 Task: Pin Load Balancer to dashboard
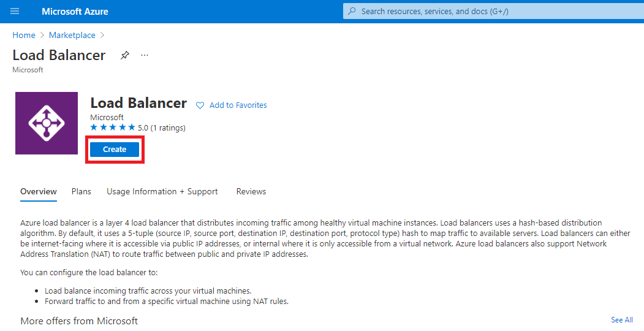tap(125, 55)
